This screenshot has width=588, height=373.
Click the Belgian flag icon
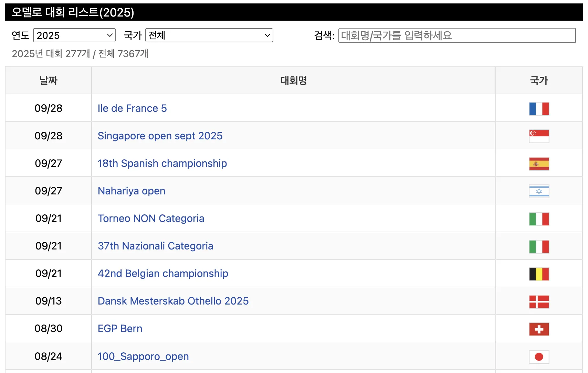click(539, 274)
